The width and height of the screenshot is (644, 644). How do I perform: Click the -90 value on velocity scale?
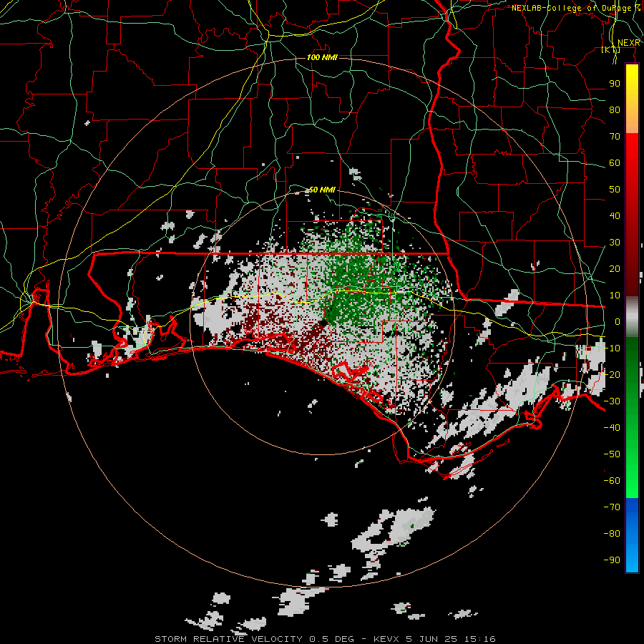pos(612,560)
